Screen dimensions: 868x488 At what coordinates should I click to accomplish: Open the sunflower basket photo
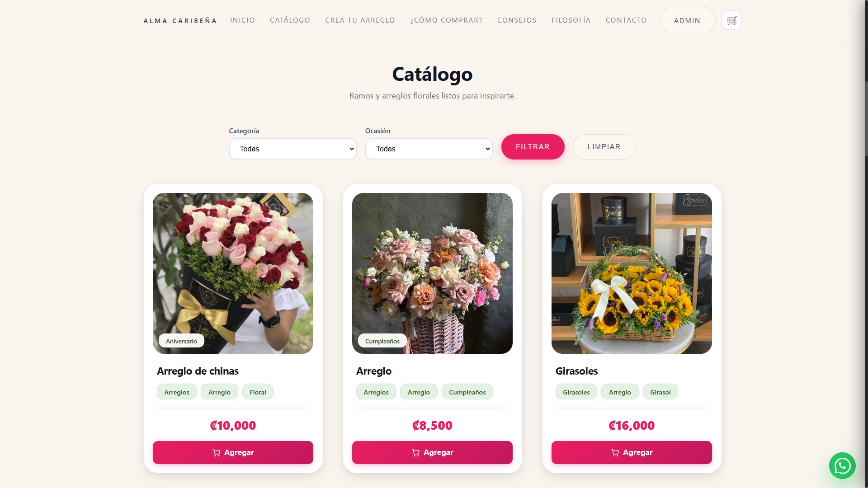(x=632, y=273)
